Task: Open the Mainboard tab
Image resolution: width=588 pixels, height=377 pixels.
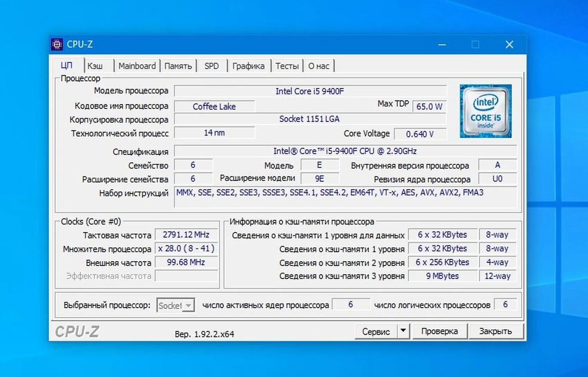Action: click(137, 66)
